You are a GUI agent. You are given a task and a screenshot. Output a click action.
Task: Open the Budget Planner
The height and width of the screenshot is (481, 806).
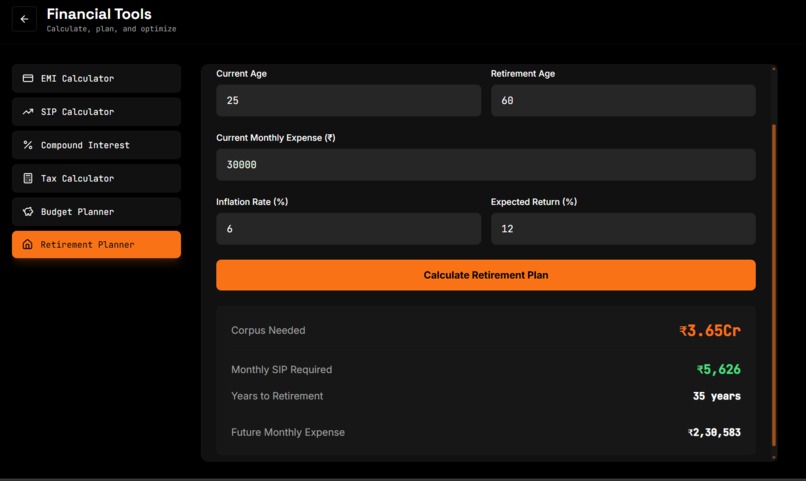point(97,211)
